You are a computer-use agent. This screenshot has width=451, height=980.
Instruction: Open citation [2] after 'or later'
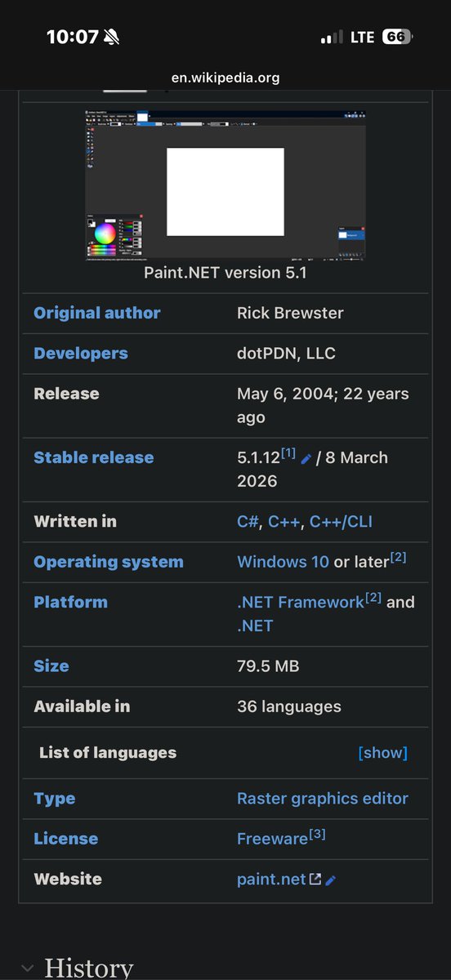pos(398,557)
